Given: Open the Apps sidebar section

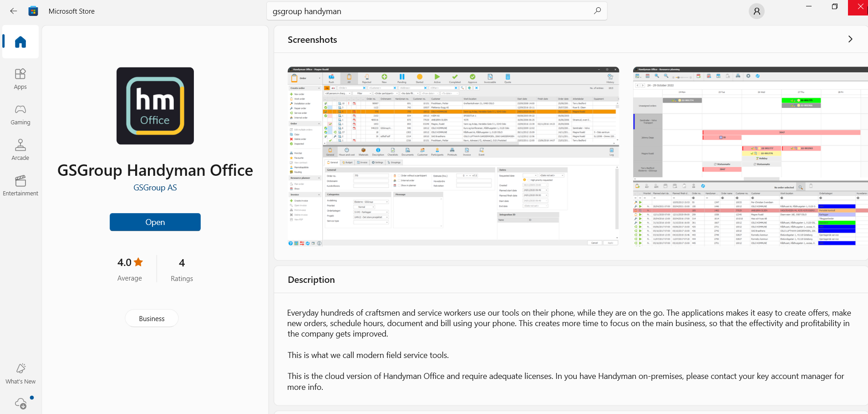Looking at the screenshot, I should pos(20,79).
